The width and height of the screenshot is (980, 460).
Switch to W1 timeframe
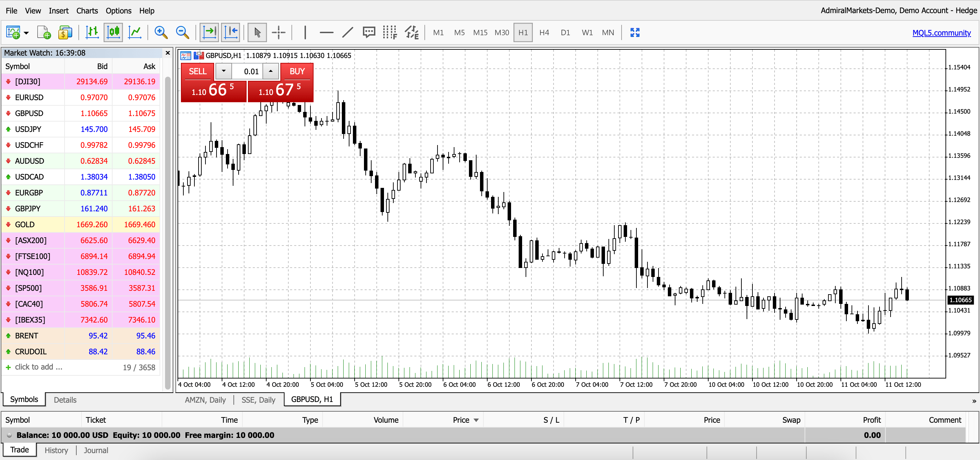[587, 33]
